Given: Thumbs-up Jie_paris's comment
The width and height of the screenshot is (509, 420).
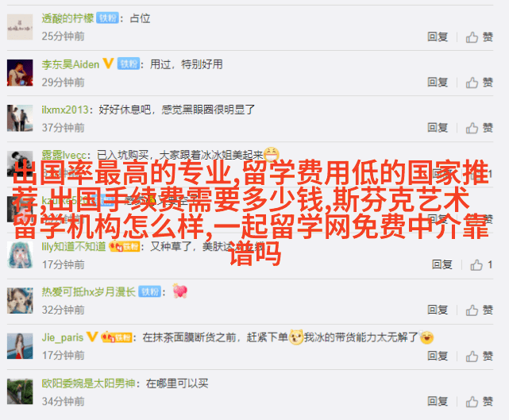Looking at the screenshot, I should 479,356.
